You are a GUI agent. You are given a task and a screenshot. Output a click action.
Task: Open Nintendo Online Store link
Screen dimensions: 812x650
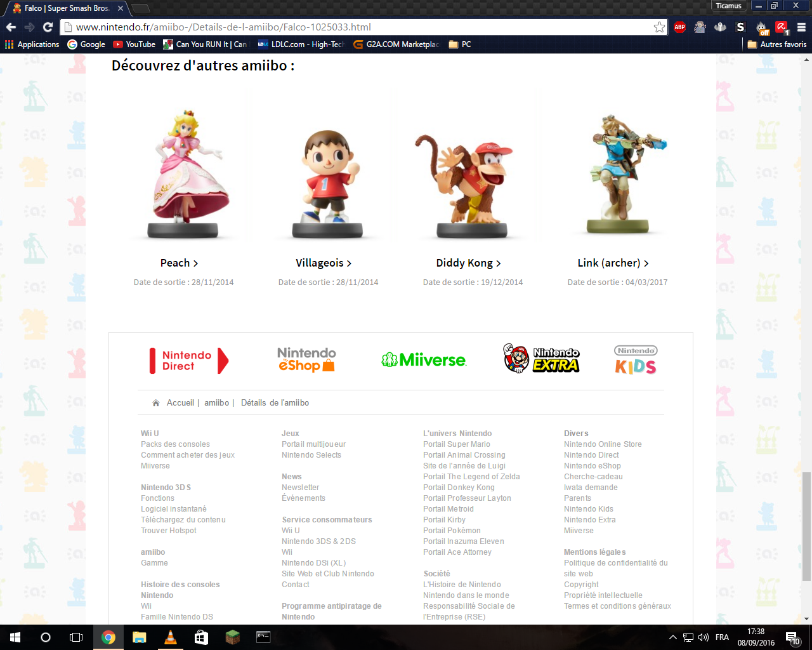603,444
